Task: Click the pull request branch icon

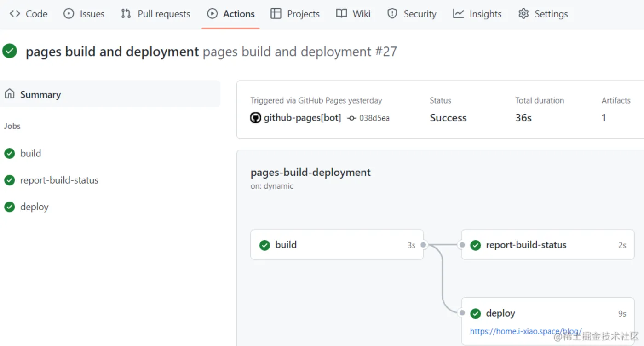Action: pyautogui.click(x=126, y=14)
